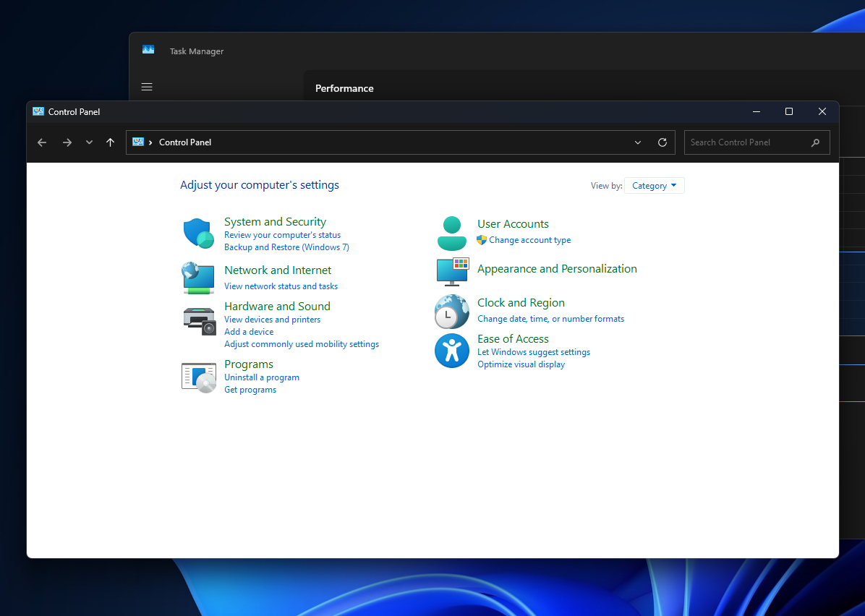Minimize the Control Panel window
Viewport: 865px width, 616px height.
(x=757, y=111)
